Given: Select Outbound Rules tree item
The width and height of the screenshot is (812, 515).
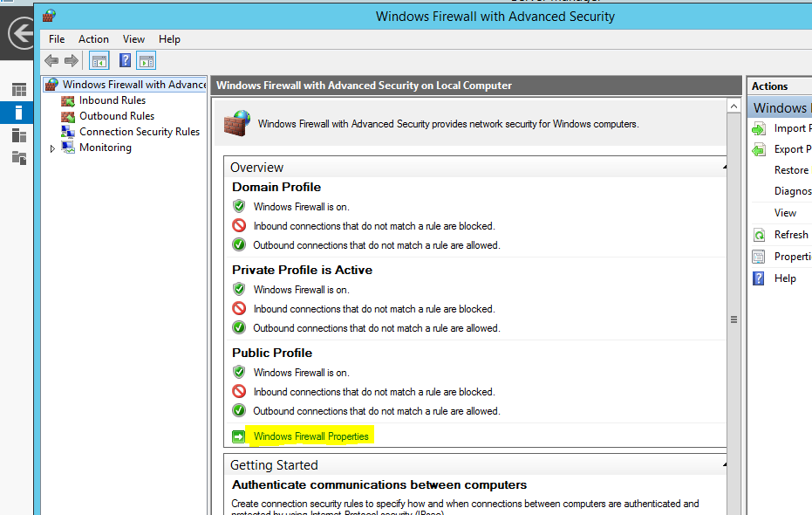Looking at the screenshot, I should tap(117, 116).
